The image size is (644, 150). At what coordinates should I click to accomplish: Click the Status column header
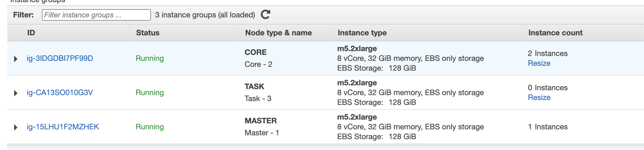pyautogui.click(x=148, y=33)
